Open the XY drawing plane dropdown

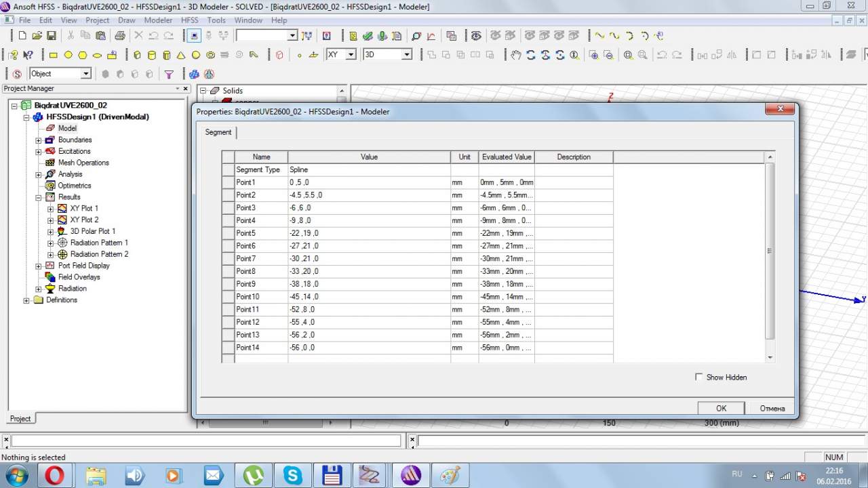pos(351,55)
